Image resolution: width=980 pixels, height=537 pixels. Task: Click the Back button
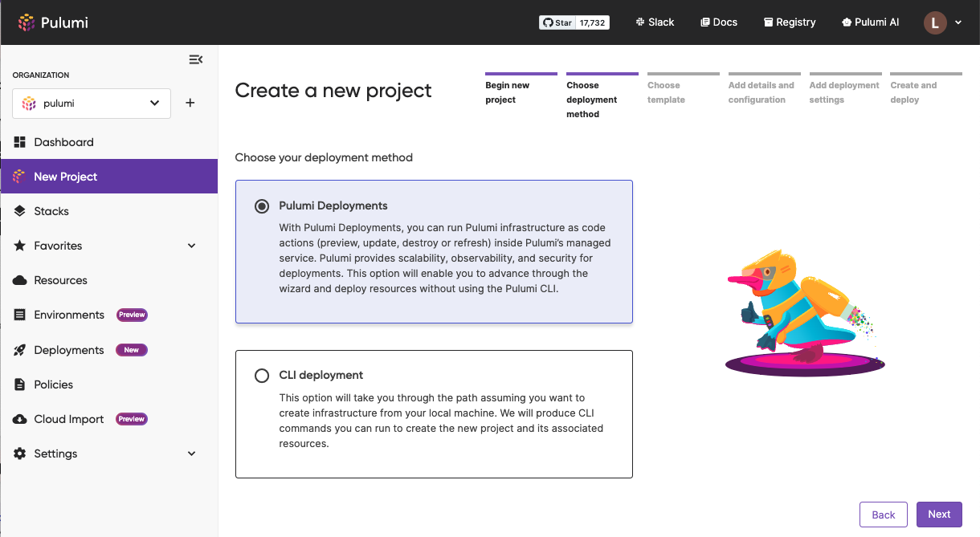[x=884, y=515]
